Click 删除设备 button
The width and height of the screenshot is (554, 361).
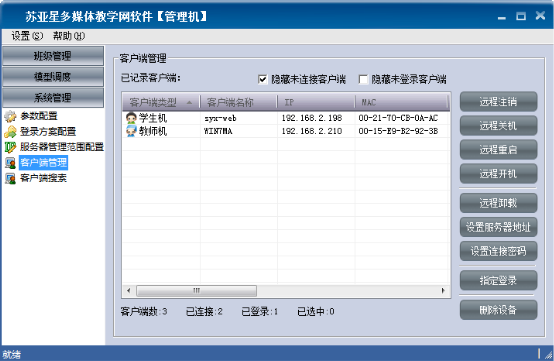(498, 310)
